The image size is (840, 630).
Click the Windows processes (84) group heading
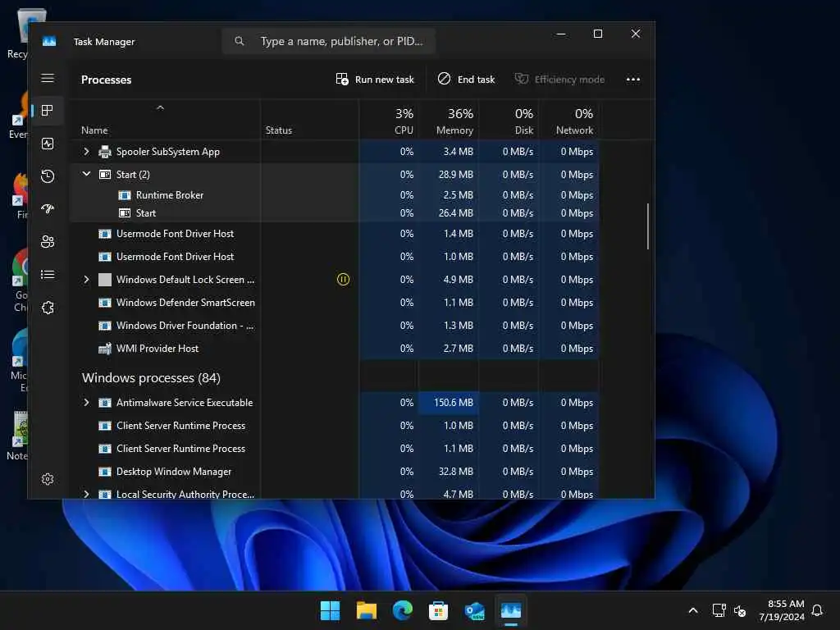point(151,377)
